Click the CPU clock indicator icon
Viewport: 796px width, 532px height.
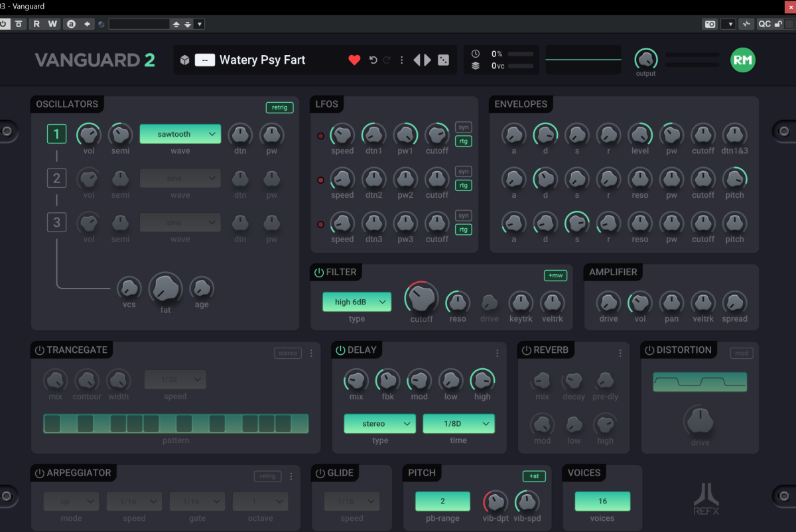point(476,54)
